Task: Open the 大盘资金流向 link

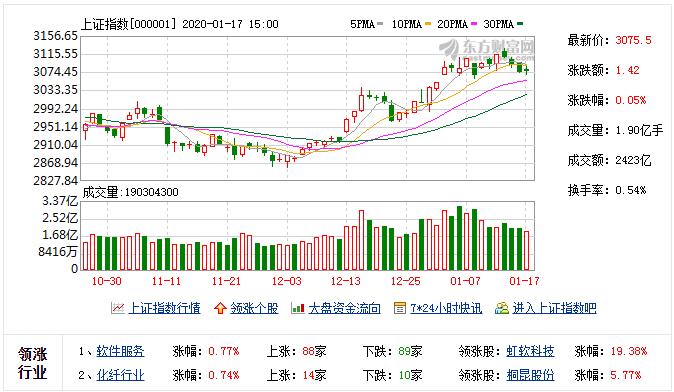Action: click(344, 308)
